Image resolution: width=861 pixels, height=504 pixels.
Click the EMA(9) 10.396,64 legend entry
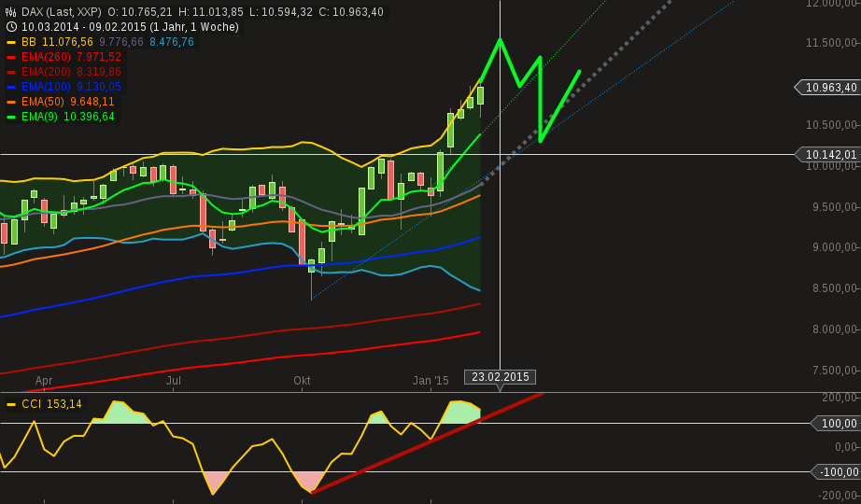(68, 117)
